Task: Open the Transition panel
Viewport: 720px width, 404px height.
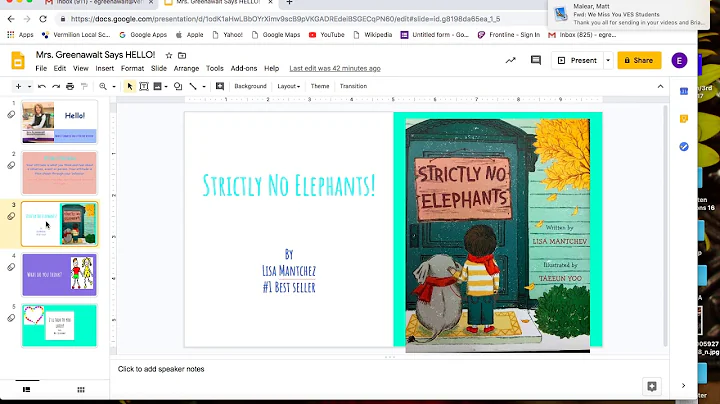Action: click(354, 86)
